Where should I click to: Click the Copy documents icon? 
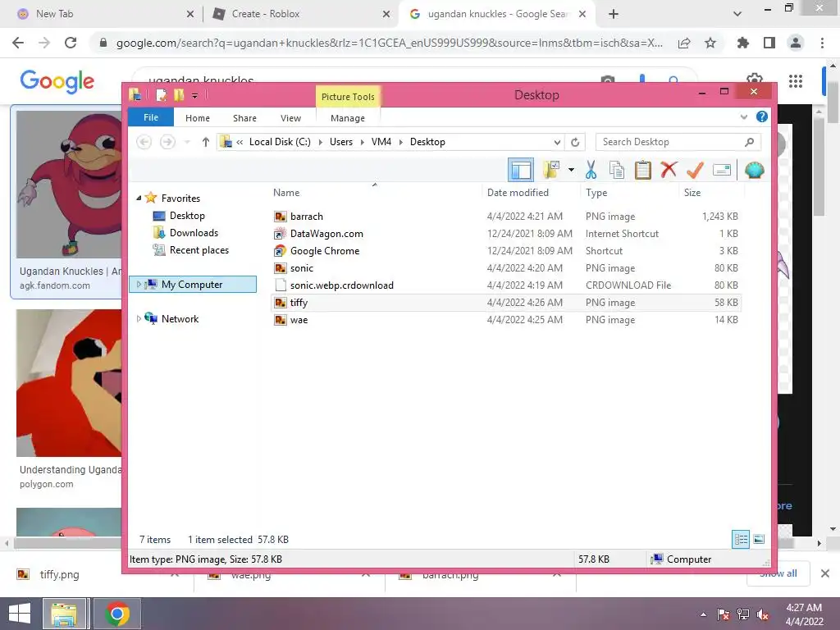617,170
